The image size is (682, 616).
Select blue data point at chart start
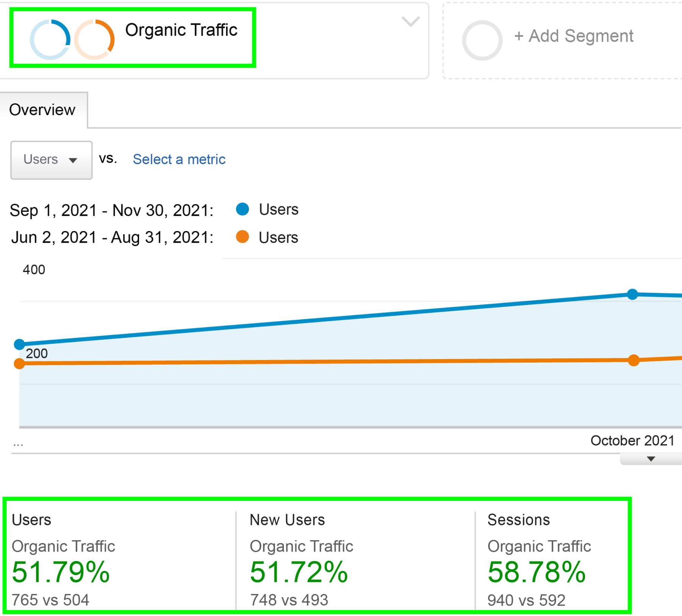pos(19,344)
